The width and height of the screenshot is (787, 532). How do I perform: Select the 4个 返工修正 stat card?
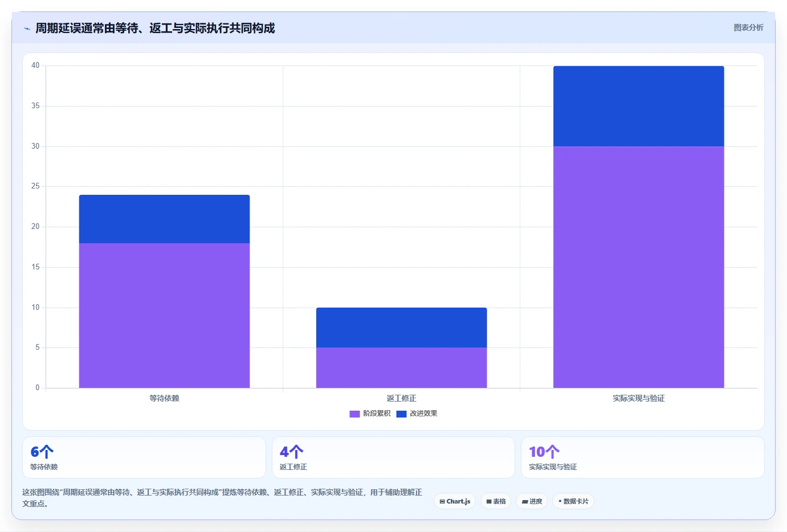coord(393,457)
